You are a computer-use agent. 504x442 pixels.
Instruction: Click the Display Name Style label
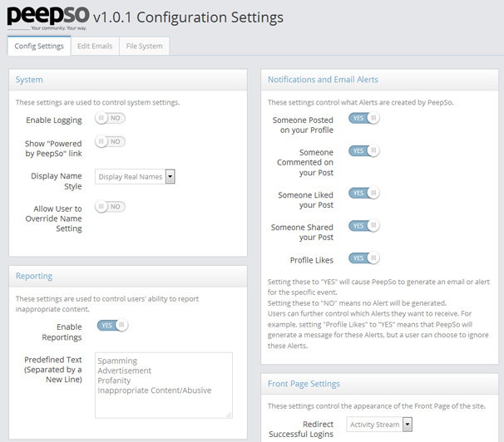coord(57,181)
